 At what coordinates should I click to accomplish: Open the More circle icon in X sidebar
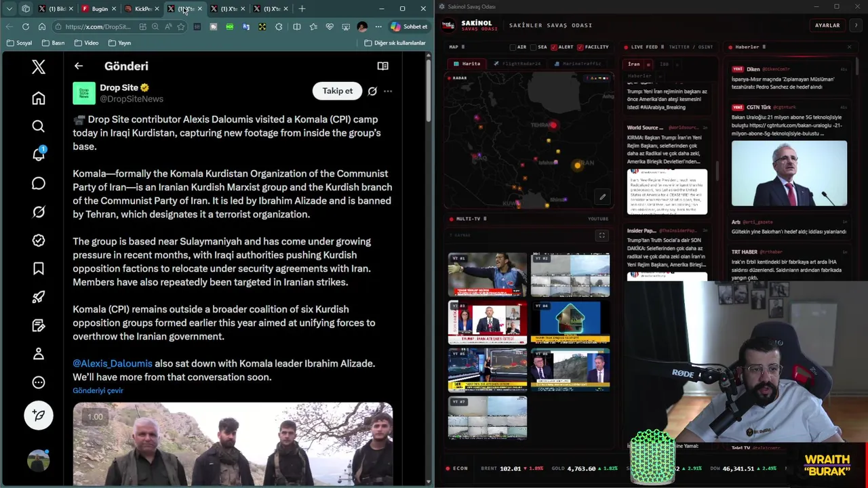[39, 382]
